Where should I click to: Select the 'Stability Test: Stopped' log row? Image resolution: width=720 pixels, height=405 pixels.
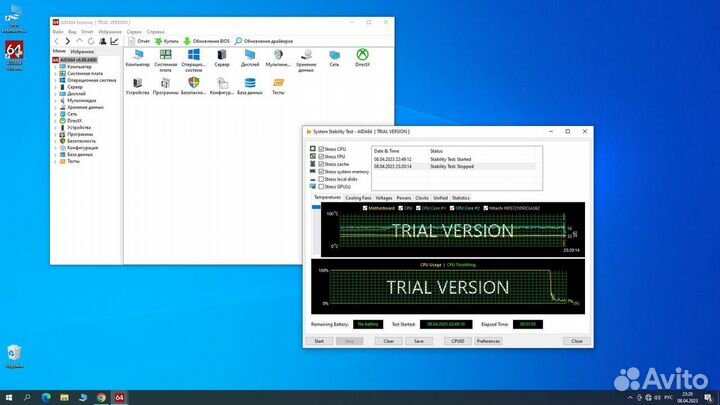coord(454,167)
